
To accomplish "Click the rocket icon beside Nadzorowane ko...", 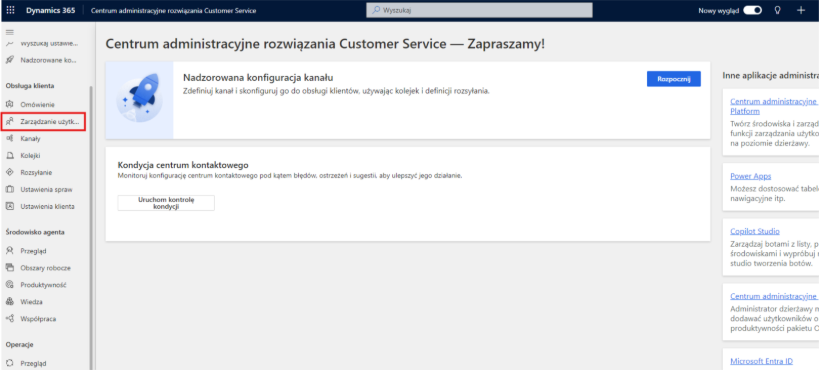I will (x=9, y=60).
